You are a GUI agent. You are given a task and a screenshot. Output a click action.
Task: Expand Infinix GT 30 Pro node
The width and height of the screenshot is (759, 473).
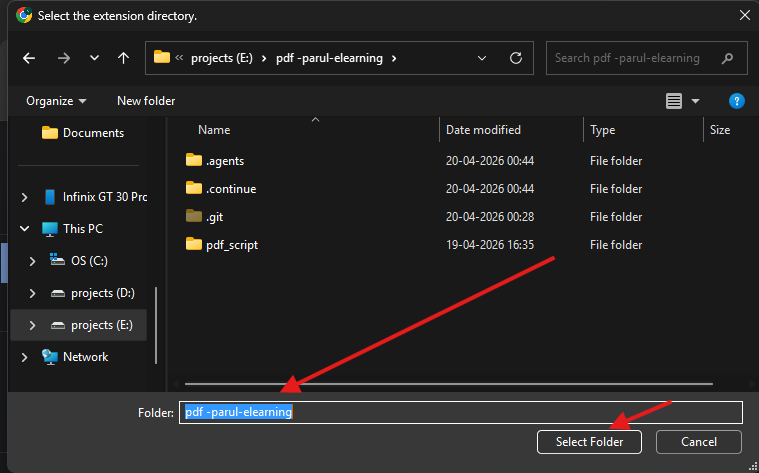(24, 197)
